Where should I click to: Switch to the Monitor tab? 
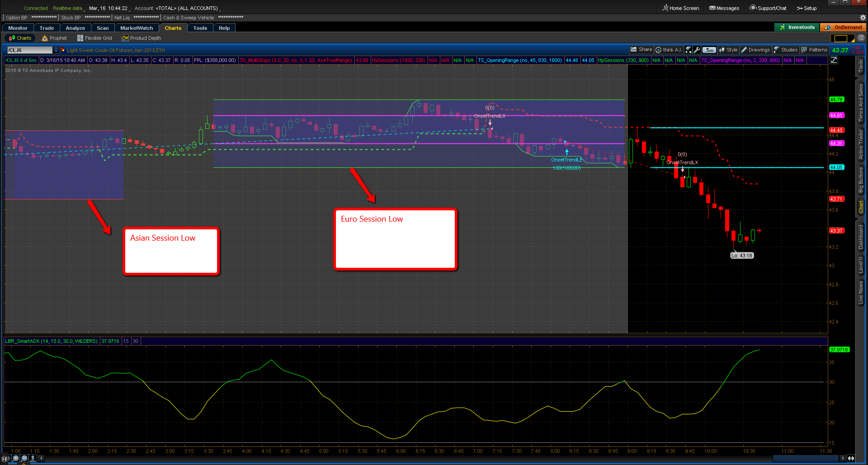click(18, 28)
